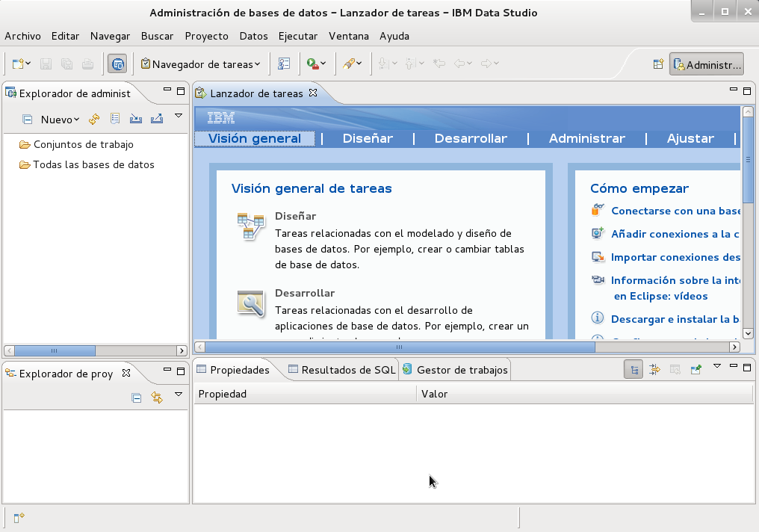The image size is (759, 532).
Task: Close the Explorador de proy tab
Action: [x=126, y=373]
